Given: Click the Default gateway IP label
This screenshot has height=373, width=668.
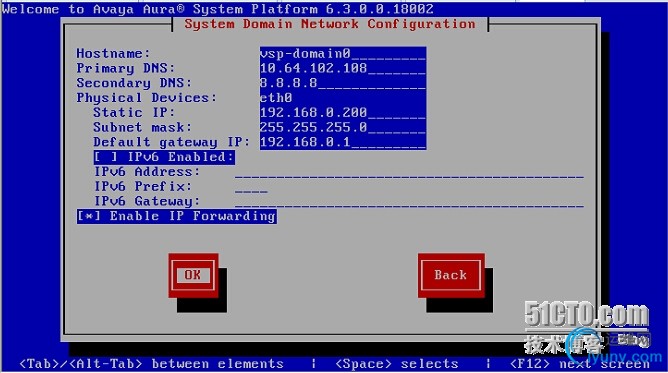Looking at the screenshot, I should click(172, 142).
